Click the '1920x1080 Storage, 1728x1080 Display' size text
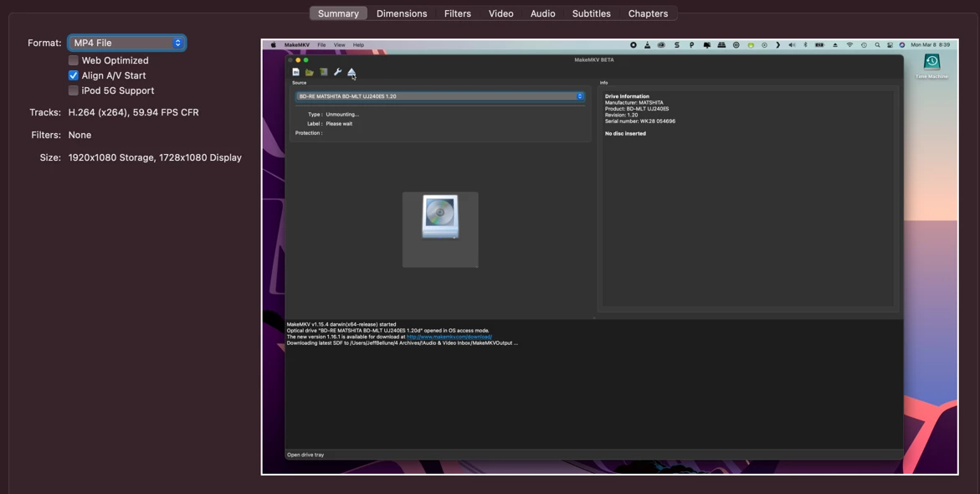This screenshot has height=494, width=980. coord(155,157)
